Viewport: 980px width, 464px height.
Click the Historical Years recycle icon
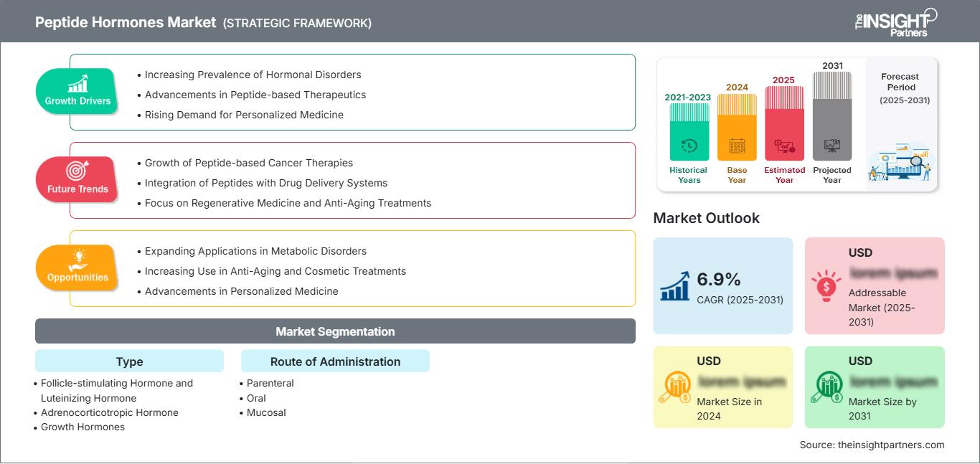[688, 146]
